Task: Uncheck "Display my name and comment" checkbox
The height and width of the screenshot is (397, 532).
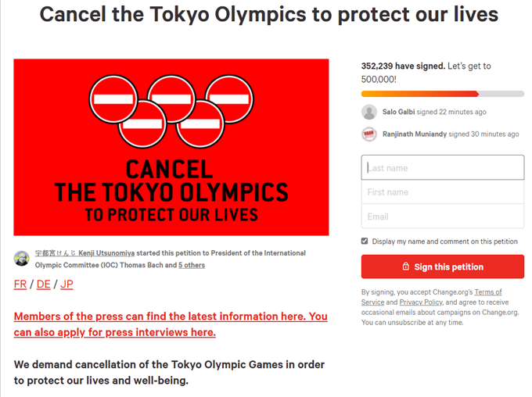Action: click(x=365, y=241)
